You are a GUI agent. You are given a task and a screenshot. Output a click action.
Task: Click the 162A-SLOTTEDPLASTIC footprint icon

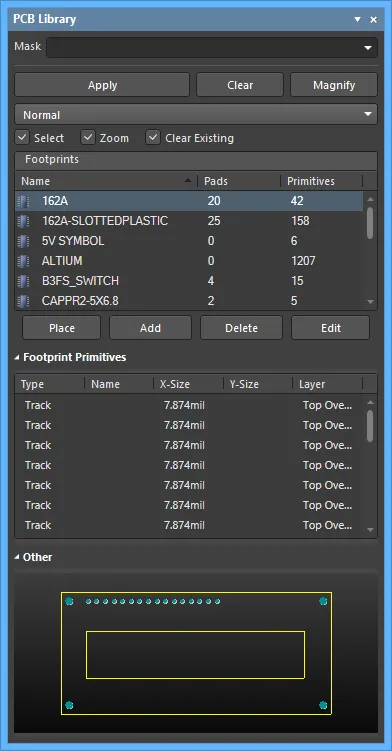(x=23, y=221)
